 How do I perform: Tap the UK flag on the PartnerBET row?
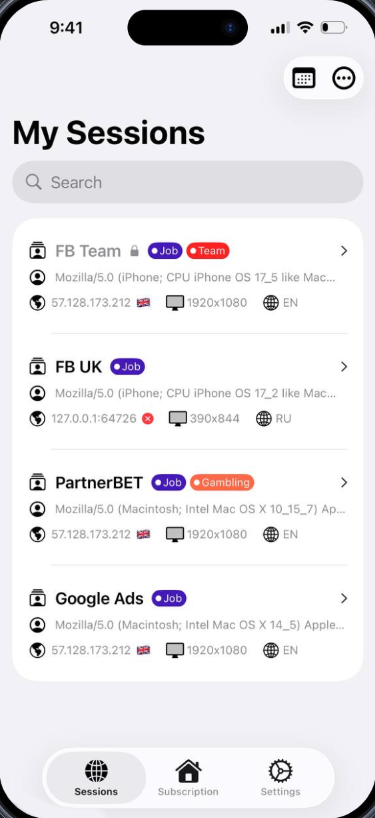[143, 534]
